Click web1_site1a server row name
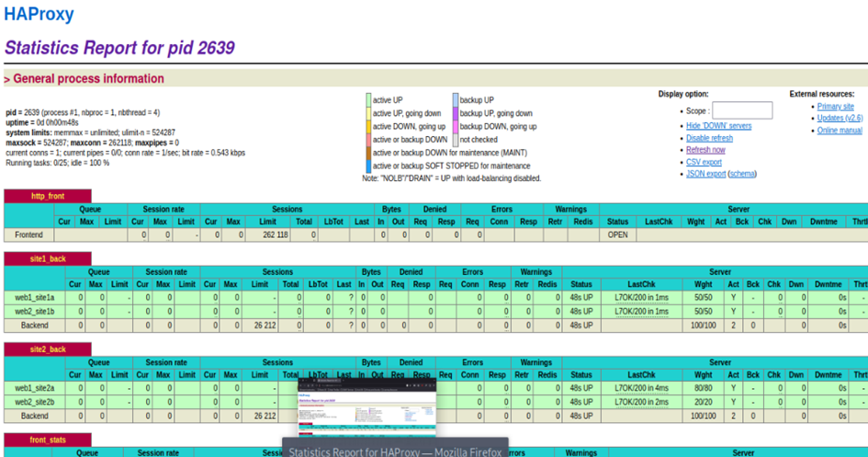 click(34, 298)
